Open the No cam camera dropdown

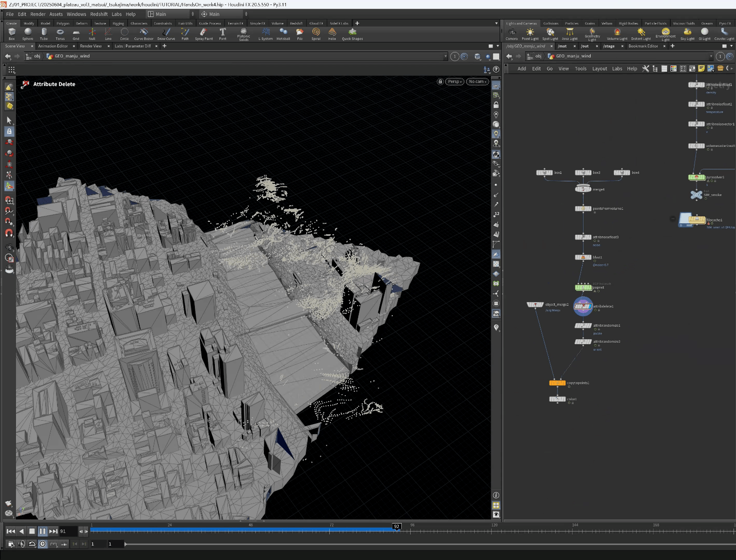(x=478, y=81)
